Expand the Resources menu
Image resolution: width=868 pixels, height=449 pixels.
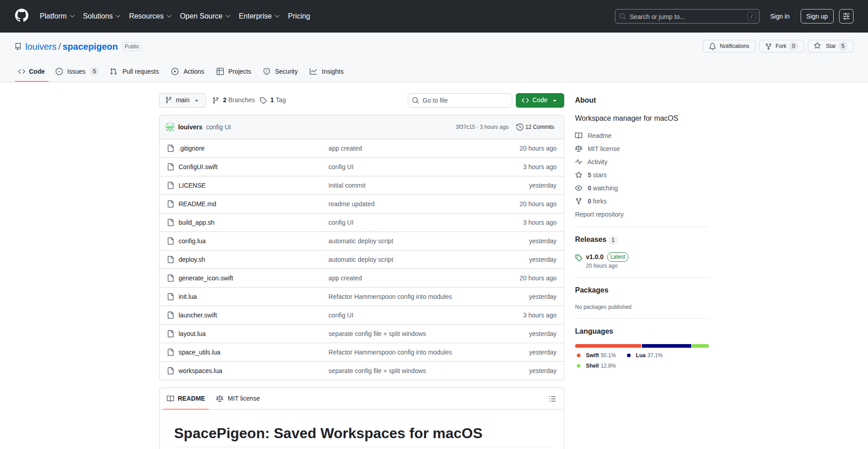(x=150, y=16)
